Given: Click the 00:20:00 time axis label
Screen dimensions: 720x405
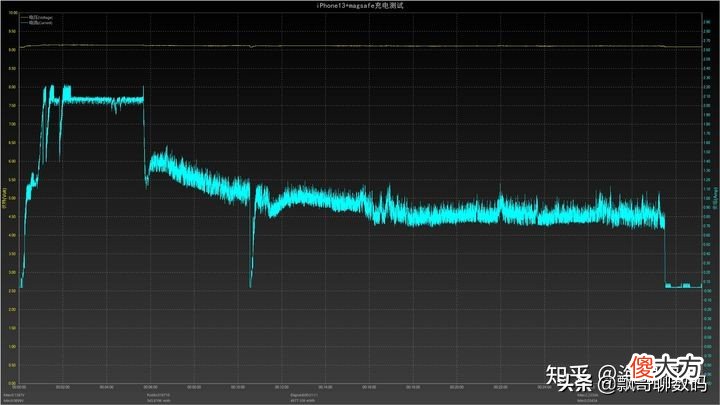Looking at the screenshot, I should tap(456, 388).
